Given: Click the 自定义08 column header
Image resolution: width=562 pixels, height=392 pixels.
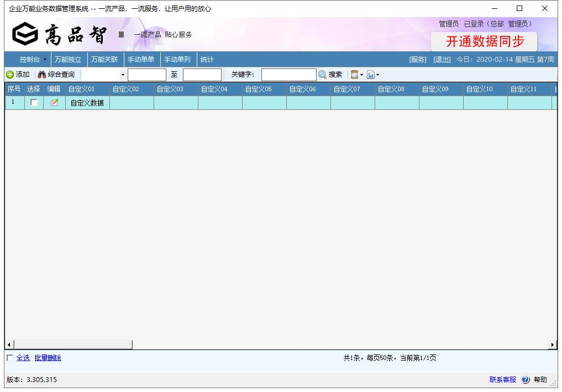Looking at the screenshot, I should (397, 89).
